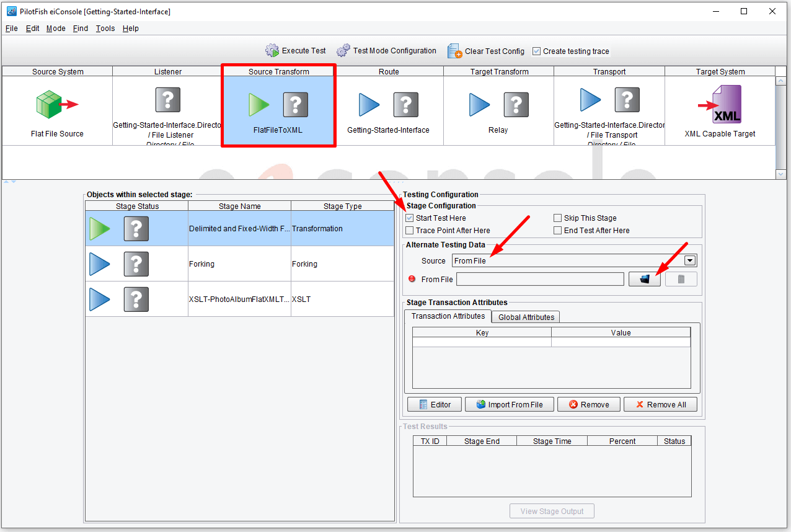Open the Tools menu
The width and height of the screenshot is (791, 532).
pyautogui.click(x=105, y=29)
